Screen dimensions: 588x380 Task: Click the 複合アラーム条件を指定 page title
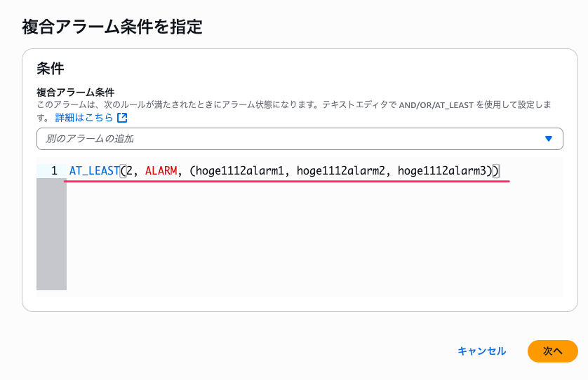pos(112,27)
